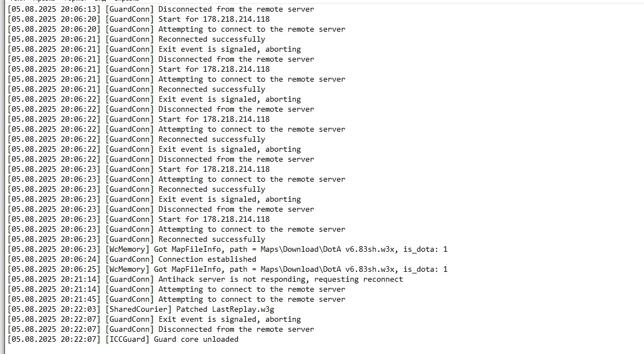Click IP address in the 20:06:20 Start line

pyautogui.click(x=236, y=19)
